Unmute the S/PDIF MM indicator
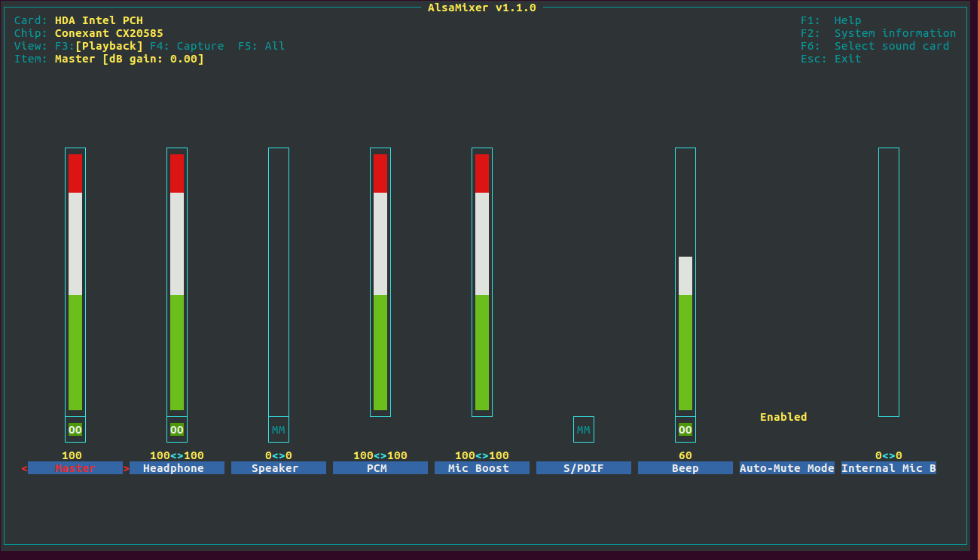Image resolution: width=980 pixels, height=560 pixels. (584, 430)
